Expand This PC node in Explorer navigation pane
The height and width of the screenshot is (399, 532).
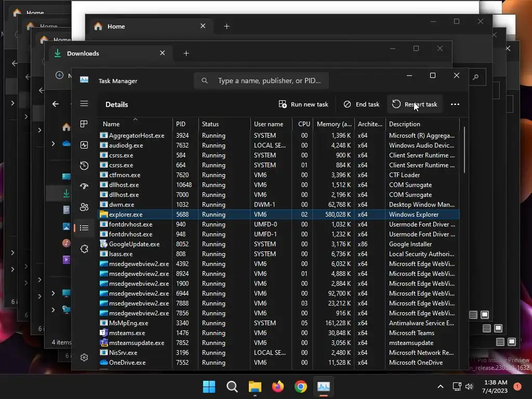54,293
